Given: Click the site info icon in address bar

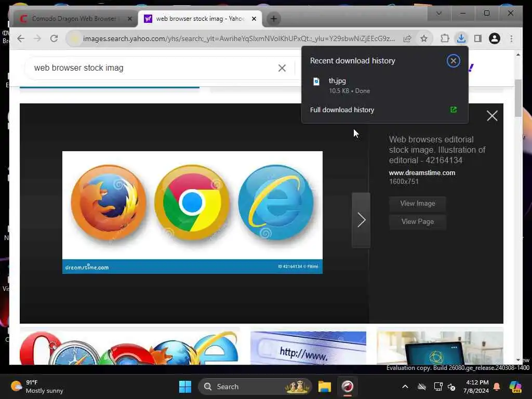Looking at the screenshot, I should pos(75,38).
